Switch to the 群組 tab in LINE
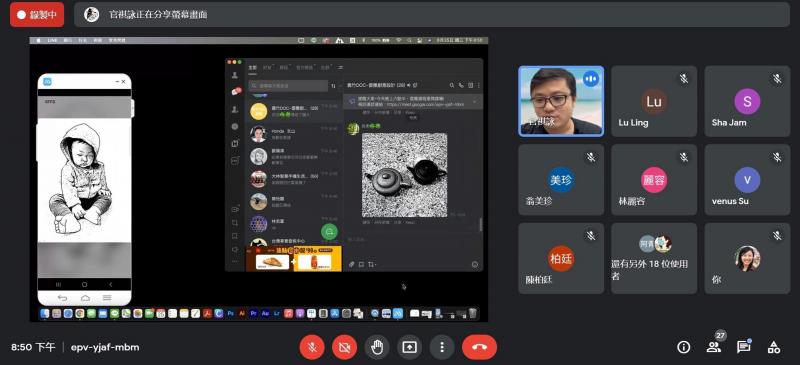This screenshot has width=800, height=365. pos(284,67)
